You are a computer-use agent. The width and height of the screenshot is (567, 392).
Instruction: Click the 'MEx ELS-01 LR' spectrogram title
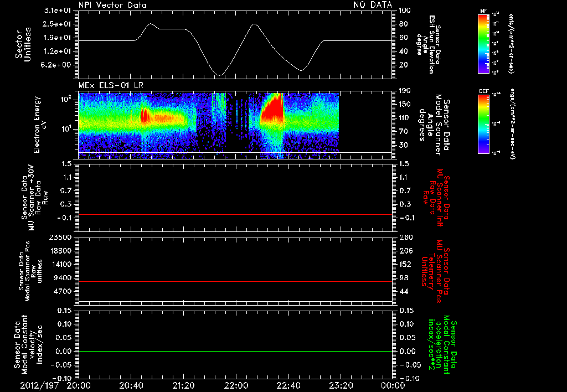(111, 85)
